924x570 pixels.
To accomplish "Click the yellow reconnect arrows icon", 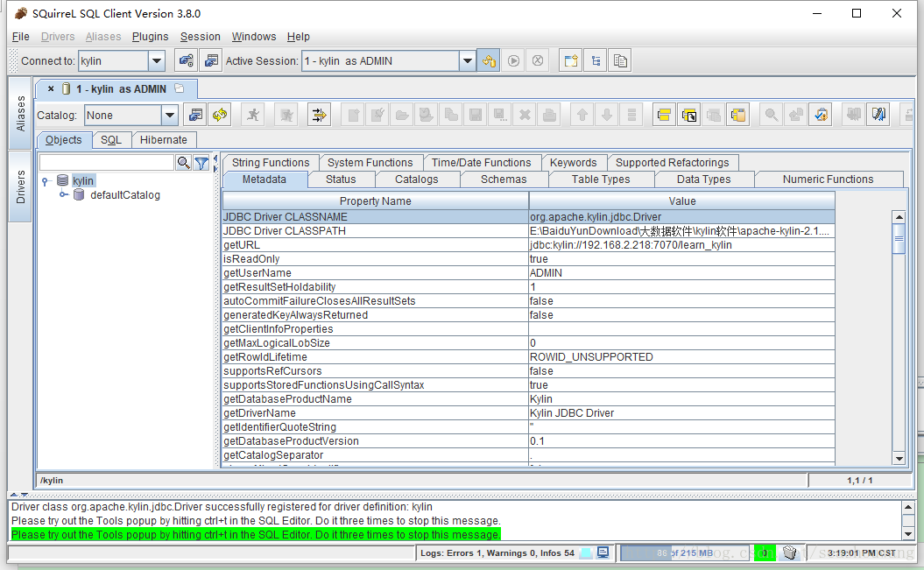I will [x=220, y=115].
